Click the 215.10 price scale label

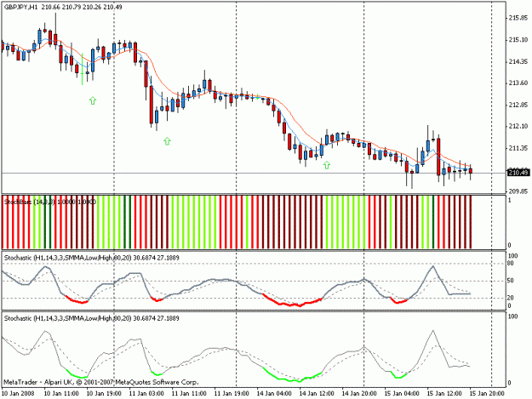[518, 40]
